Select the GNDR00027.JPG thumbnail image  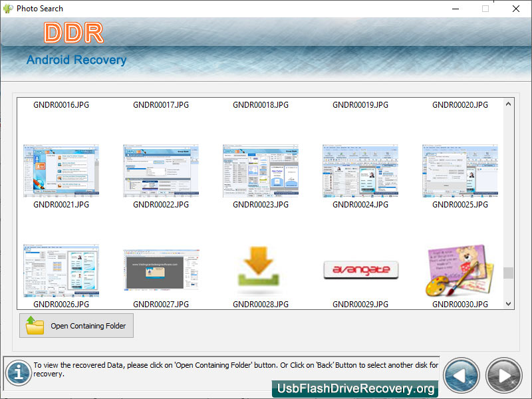pyautogui.click(x=161, y=271)
